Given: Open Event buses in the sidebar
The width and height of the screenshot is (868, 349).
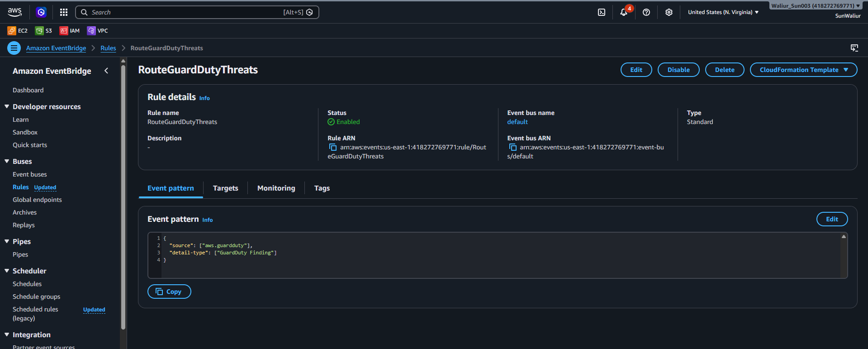Looking at the screenshot, I should [30, 174].
